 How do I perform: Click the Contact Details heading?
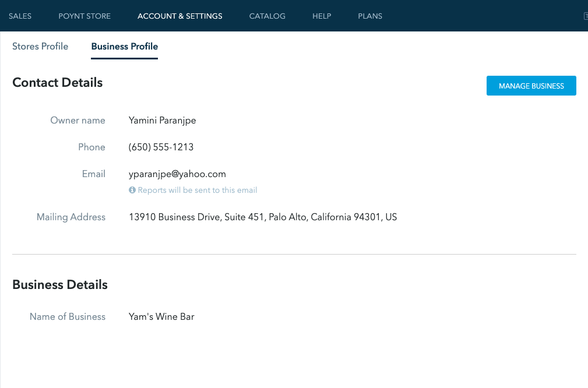pos(57,83)
